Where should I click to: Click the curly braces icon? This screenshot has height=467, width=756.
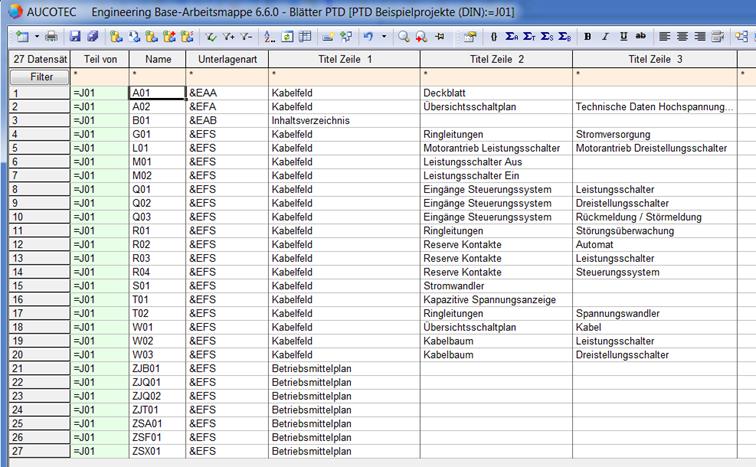point(494,37)
